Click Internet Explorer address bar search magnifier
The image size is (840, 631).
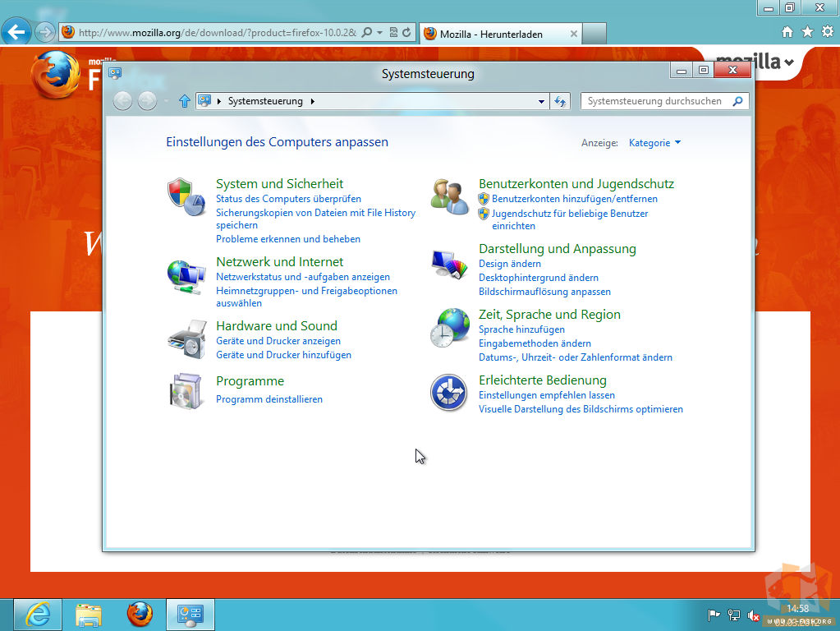[367, 33]
